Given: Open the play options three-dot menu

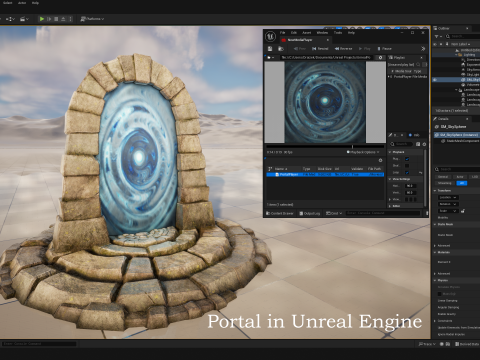Looking at the screenshot, I should (70, 19).
